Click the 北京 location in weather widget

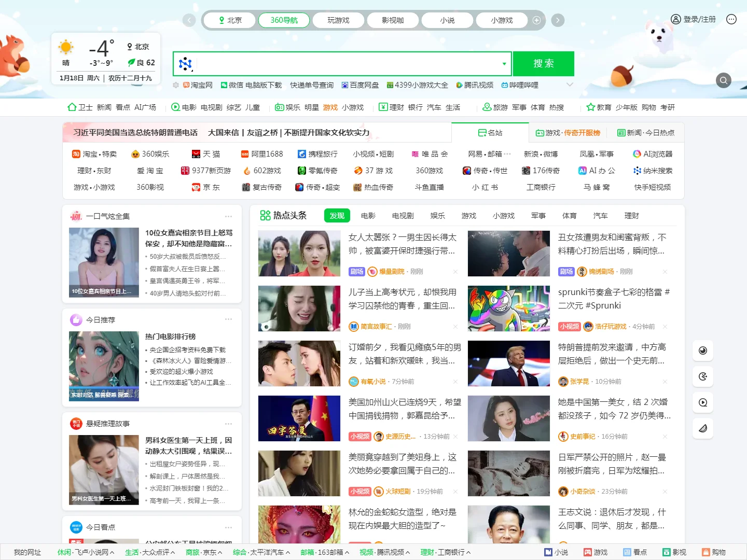click(138, 47)
